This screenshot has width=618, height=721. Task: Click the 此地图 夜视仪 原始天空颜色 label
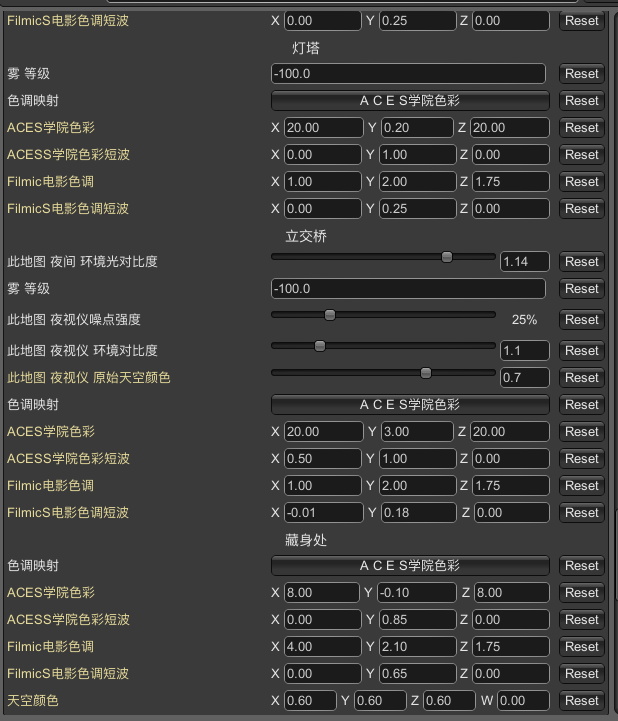tap(89, 378)
